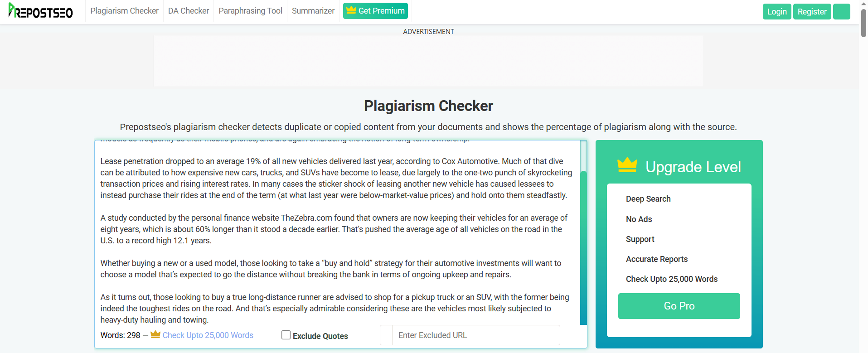Click the Get Premium button
The image size is (868, 353).
[x=375, y=11]
